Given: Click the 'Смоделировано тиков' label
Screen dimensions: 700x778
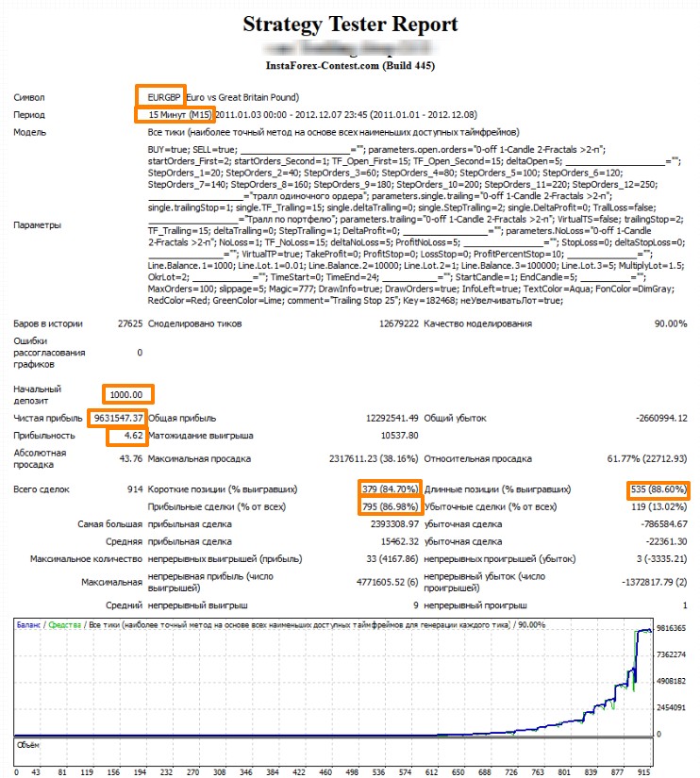Looking at the screenshot, I should click(x=194, y=323).
